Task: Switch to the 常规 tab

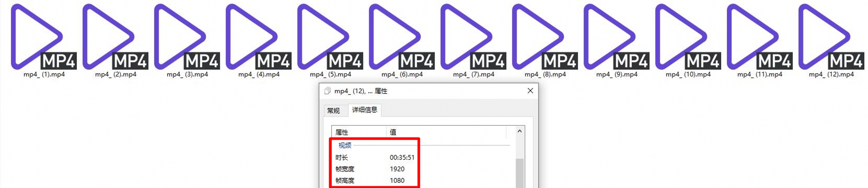Action: (x=333, y=111)
